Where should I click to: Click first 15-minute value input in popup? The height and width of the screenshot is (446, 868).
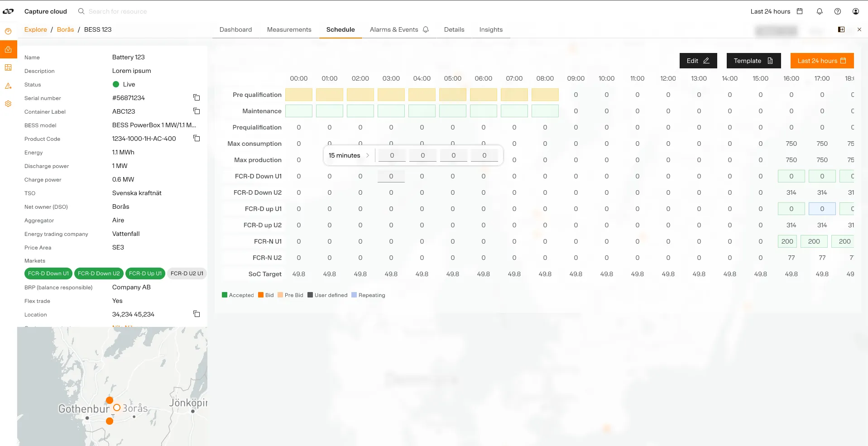click(x=392, y=155)
